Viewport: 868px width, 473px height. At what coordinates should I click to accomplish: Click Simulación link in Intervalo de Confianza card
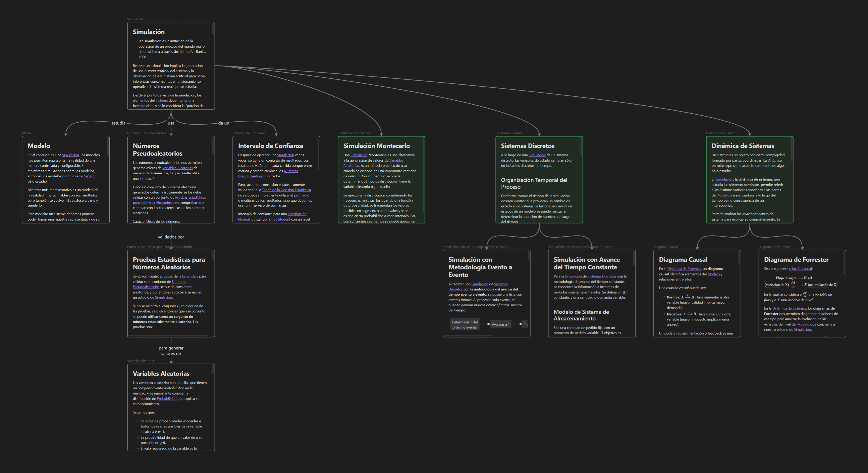(x=285, y=155)
